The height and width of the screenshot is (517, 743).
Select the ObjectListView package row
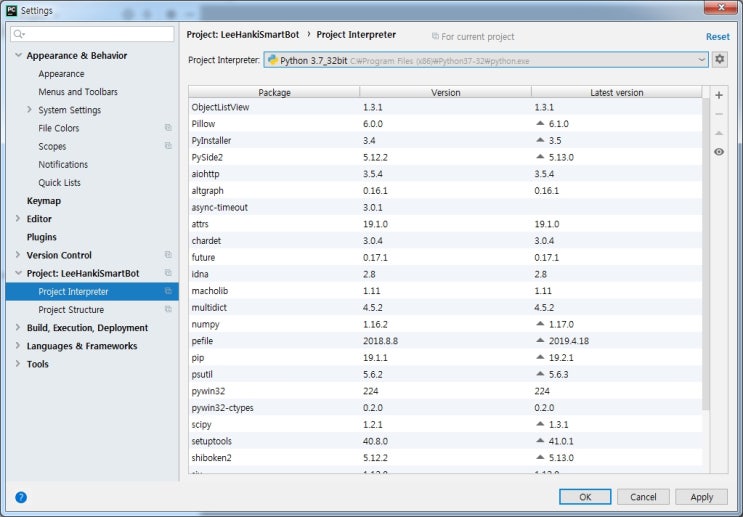(445, 107)
